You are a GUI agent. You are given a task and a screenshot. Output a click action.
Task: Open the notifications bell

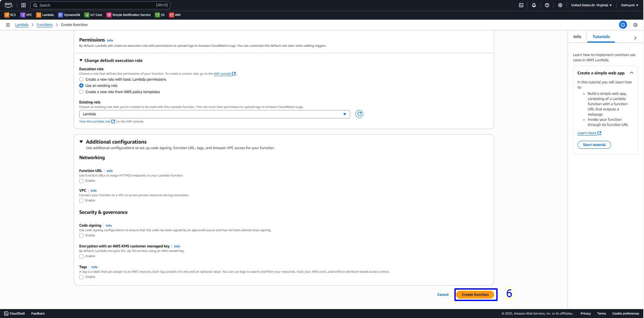pyautogui.click(x=534, y=5)
